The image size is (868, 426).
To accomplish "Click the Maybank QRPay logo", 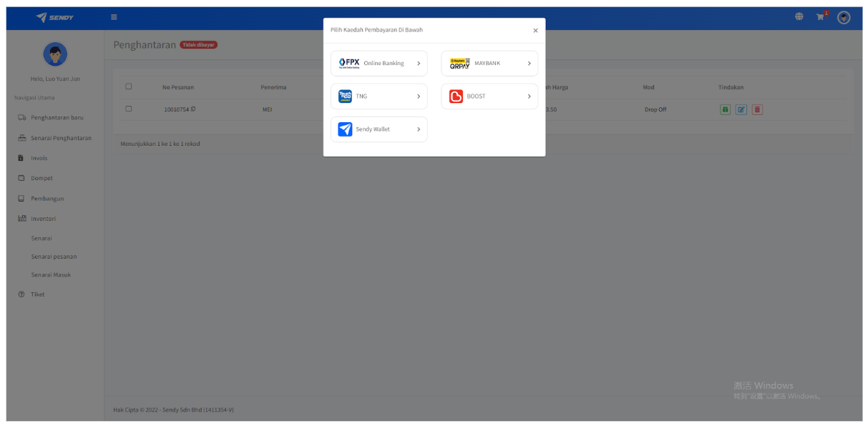I will [x=460, y=64].
